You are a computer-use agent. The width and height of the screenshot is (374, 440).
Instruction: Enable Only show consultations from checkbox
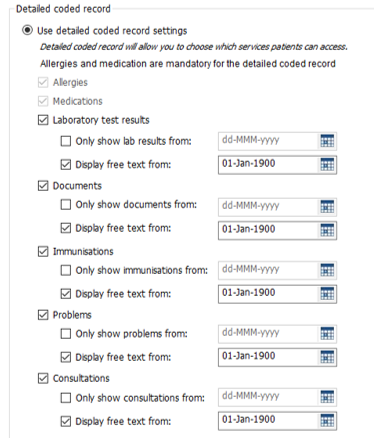[x=66, y=398]
